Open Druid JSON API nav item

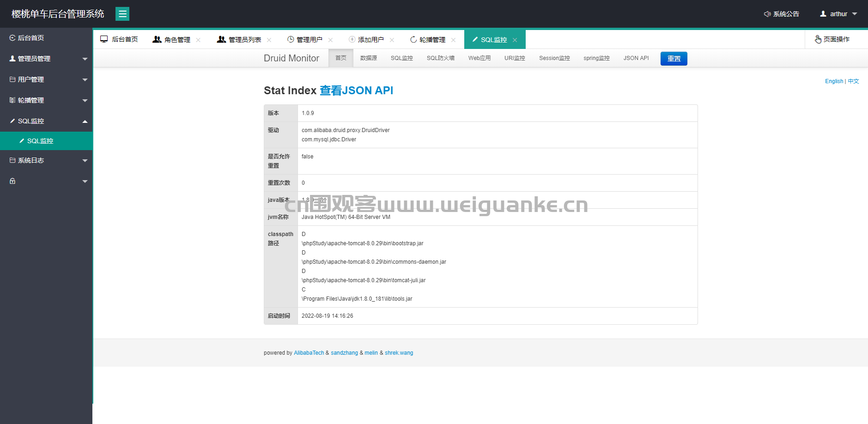point(636,58)
